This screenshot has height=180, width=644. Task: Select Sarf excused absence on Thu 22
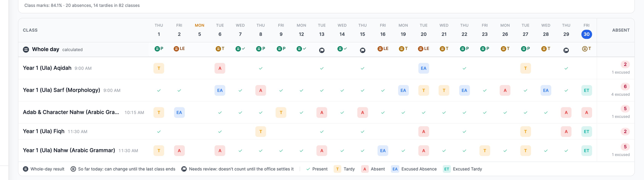(464, 90)
